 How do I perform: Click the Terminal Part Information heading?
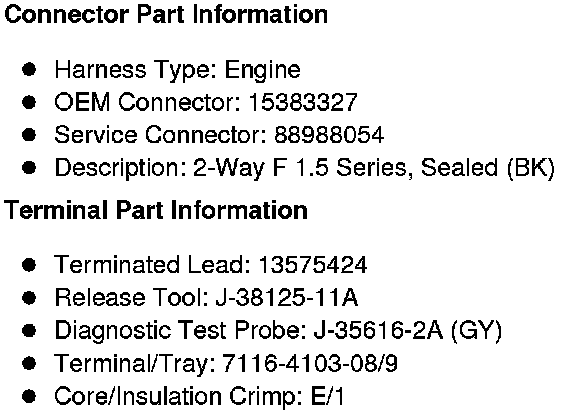point(156,211)
